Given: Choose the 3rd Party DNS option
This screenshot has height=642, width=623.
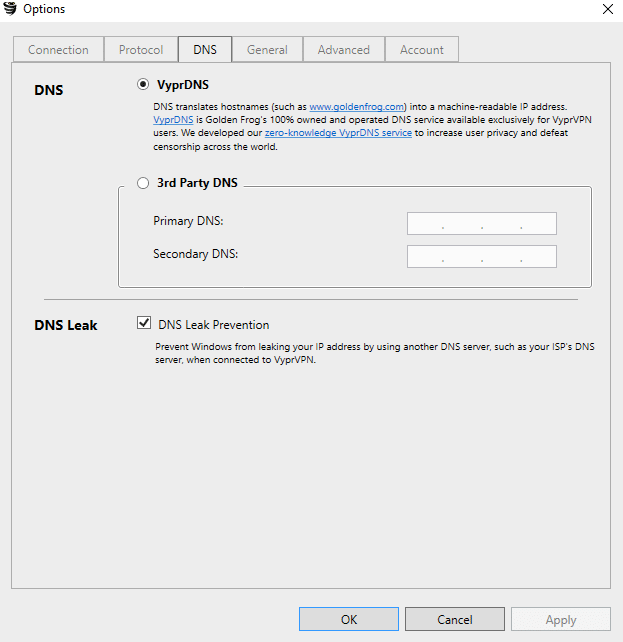Looking at the screenshot, I should pos(143,183).
